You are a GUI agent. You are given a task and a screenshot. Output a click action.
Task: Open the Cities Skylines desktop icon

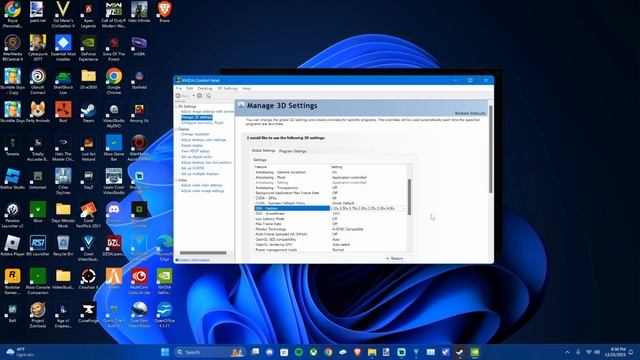point(63,182)
